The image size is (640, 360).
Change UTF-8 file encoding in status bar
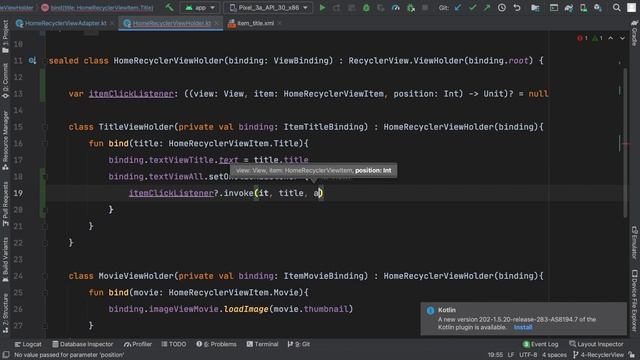click(x=528, y=355)
